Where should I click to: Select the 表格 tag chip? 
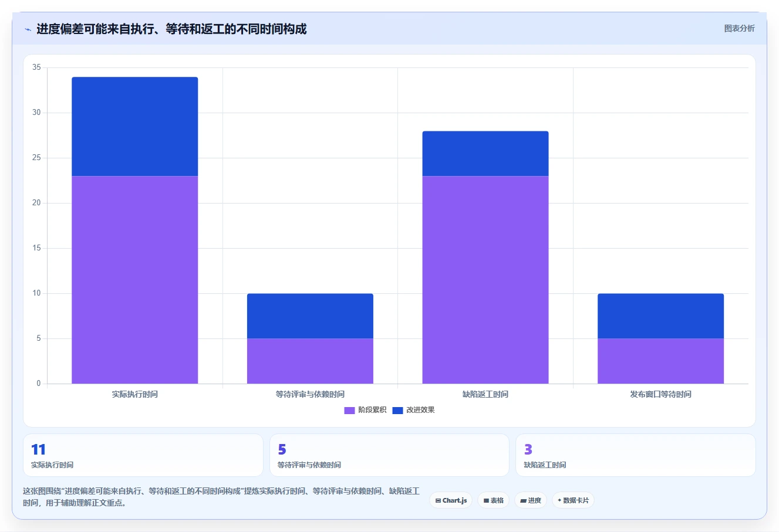point(493,500)
